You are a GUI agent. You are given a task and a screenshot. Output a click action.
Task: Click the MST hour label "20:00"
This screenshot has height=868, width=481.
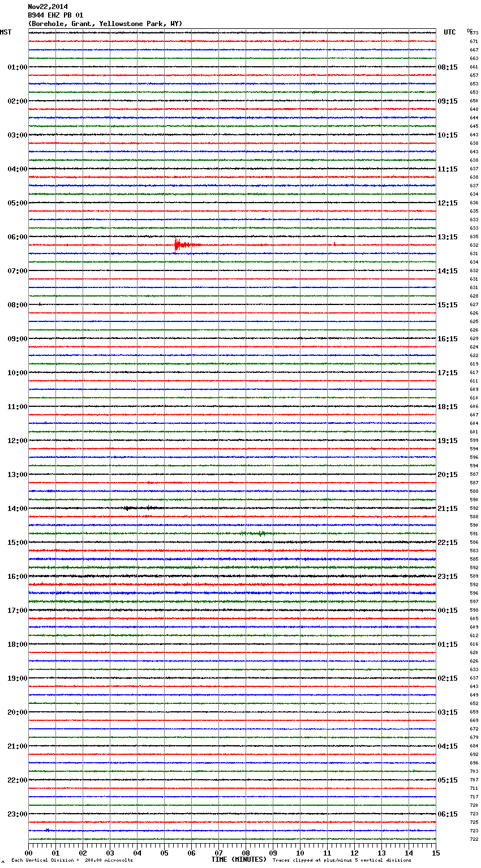tap(18, 712)
